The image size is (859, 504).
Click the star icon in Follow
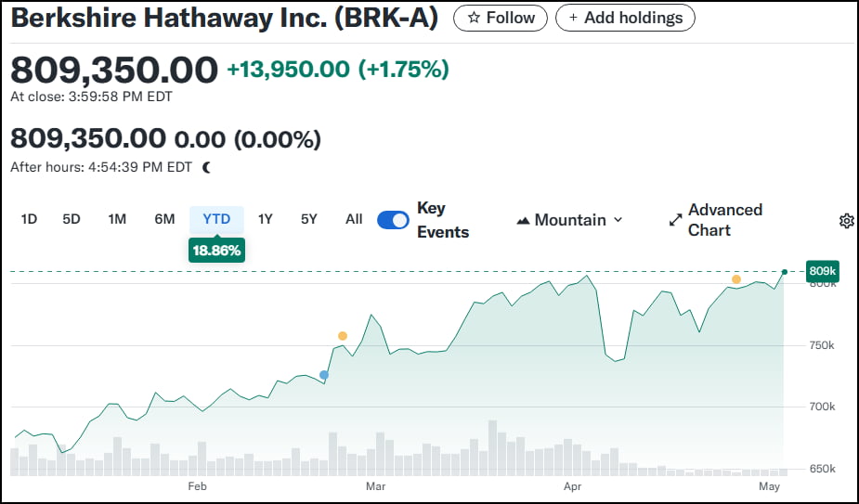[x=474, y=18]
